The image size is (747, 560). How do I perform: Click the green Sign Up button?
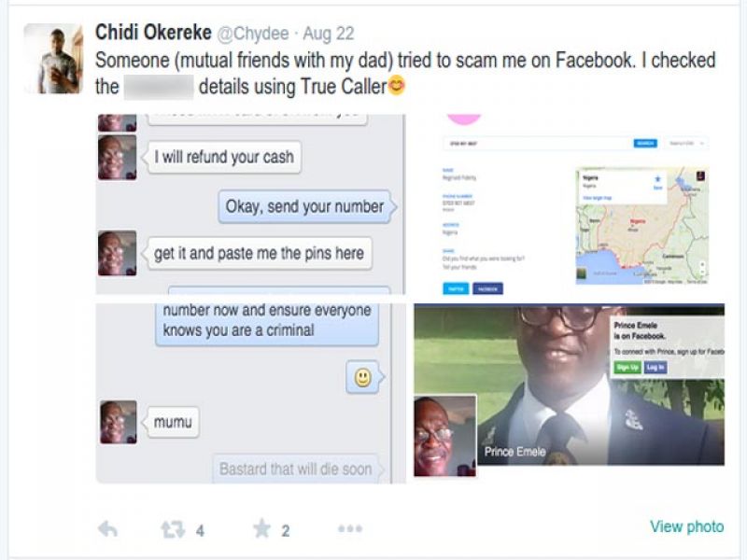click(627, 367)
